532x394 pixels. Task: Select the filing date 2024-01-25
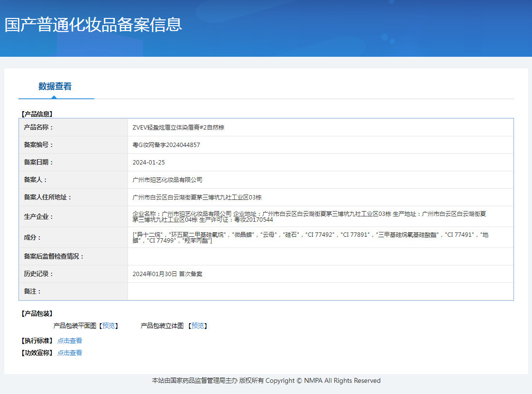click(148, 163)
